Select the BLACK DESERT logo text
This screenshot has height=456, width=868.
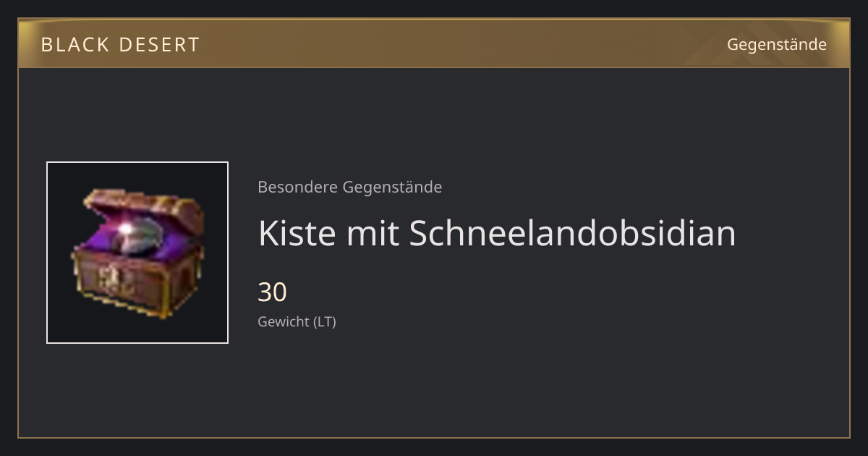click(x=120, y=45)
